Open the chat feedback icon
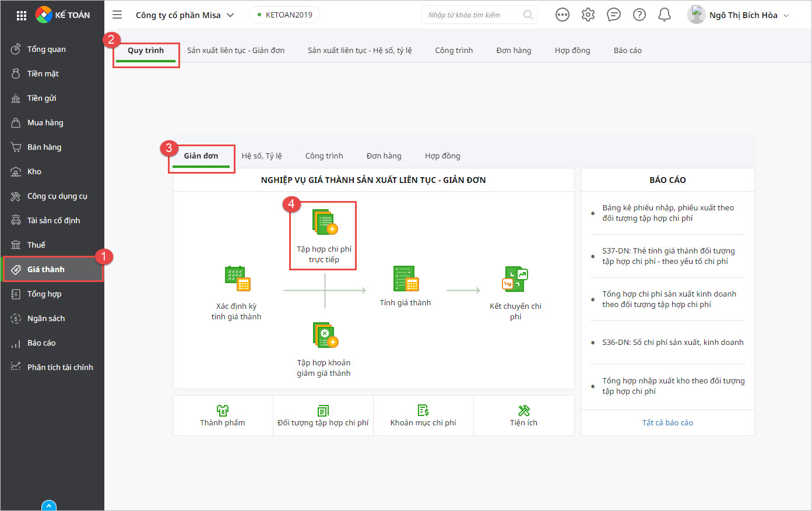The height and width of the screenshot is (511, 812). [614, 15]
